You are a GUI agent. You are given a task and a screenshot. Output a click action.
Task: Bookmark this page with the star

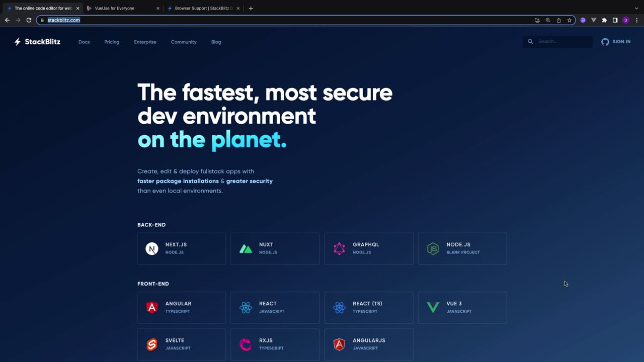click(x=570, y=20)
